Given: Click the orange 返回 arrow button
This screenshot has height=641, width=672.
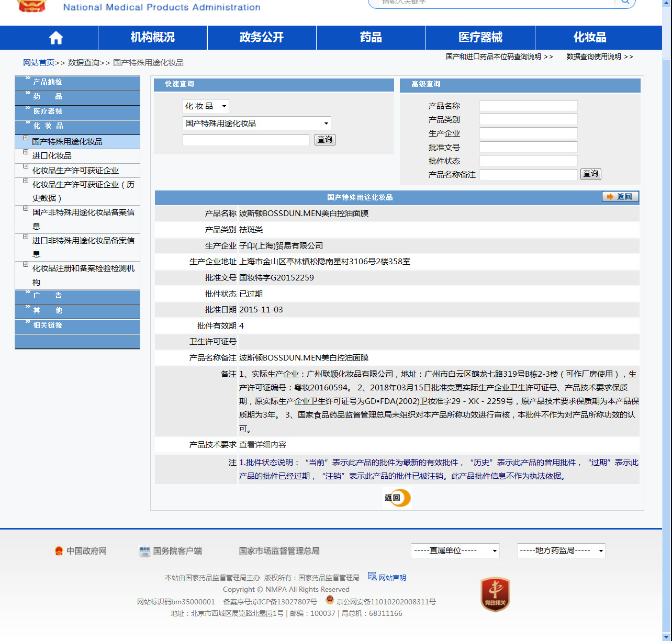Looking at the screenshot, I should tap(620, 197).
